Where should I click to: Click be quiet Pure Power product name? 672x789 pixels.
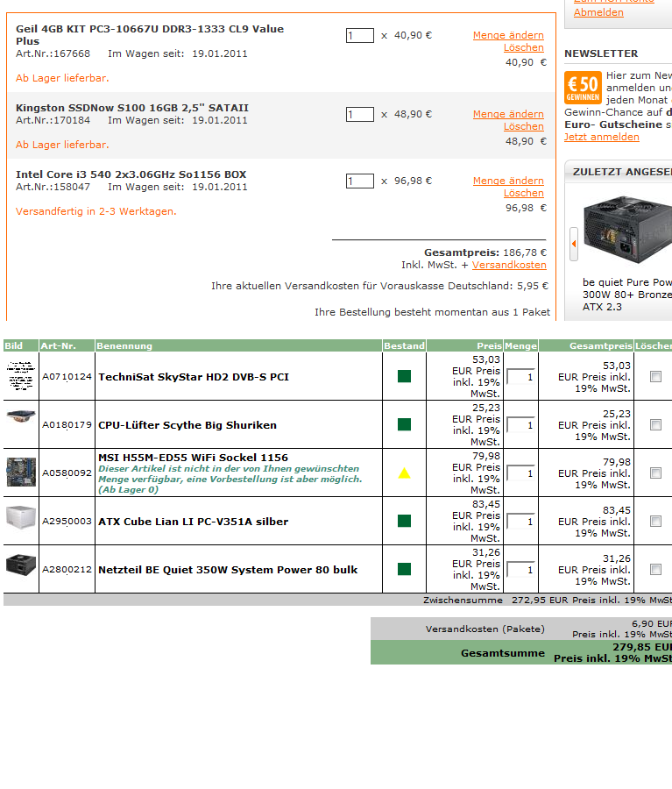point(627,295)
